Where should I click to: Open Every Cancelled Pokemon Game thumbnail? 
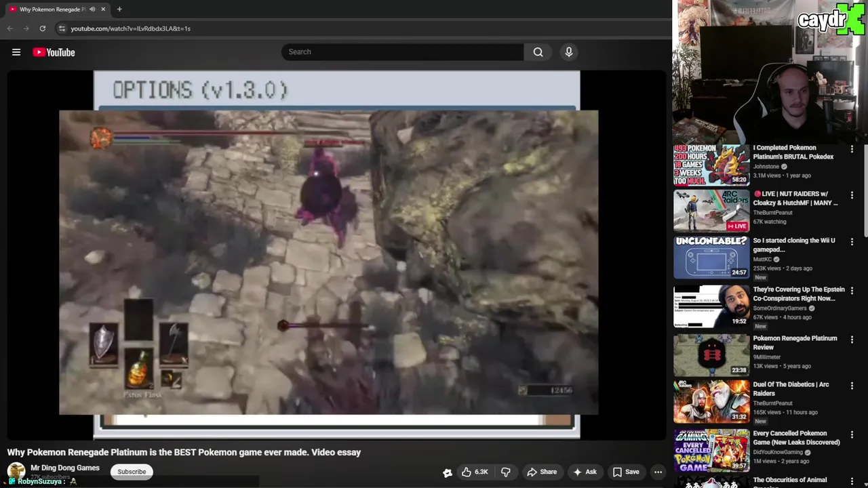point(711,450)
